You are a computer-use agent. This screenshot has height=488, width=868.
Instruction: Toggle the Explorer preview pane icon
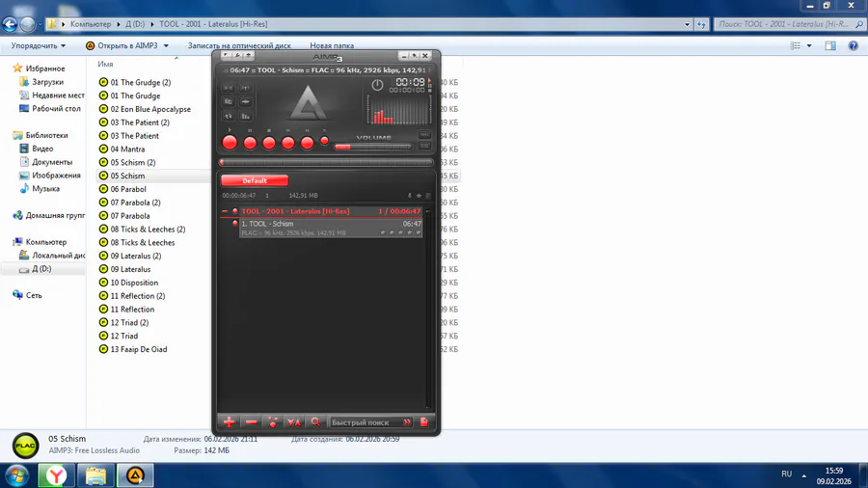click(830, 46)
